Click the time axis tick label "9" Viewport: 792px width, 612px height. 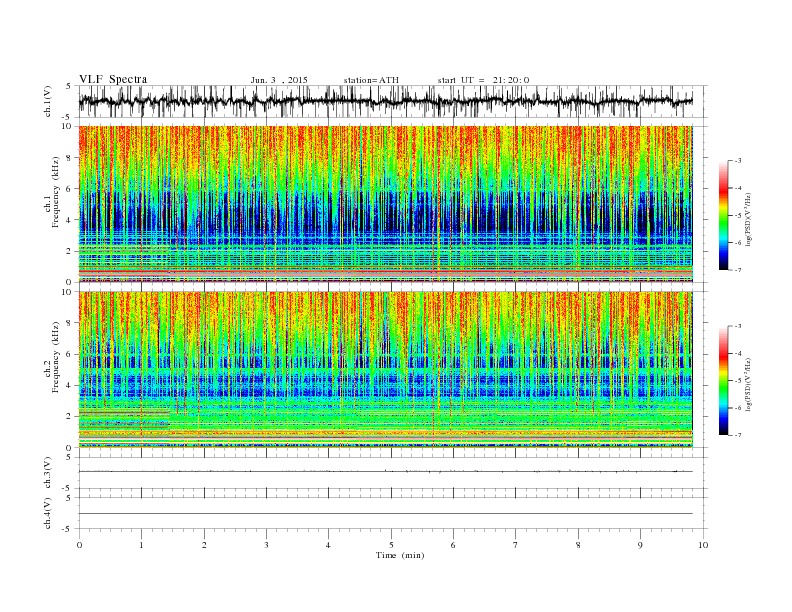point(640,545)
